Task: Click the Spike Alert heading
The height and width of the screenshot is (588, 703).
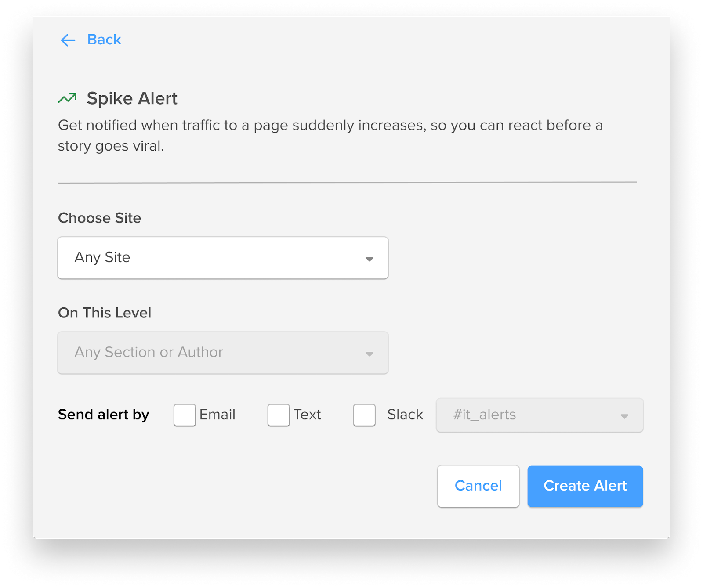Action: 132,98
